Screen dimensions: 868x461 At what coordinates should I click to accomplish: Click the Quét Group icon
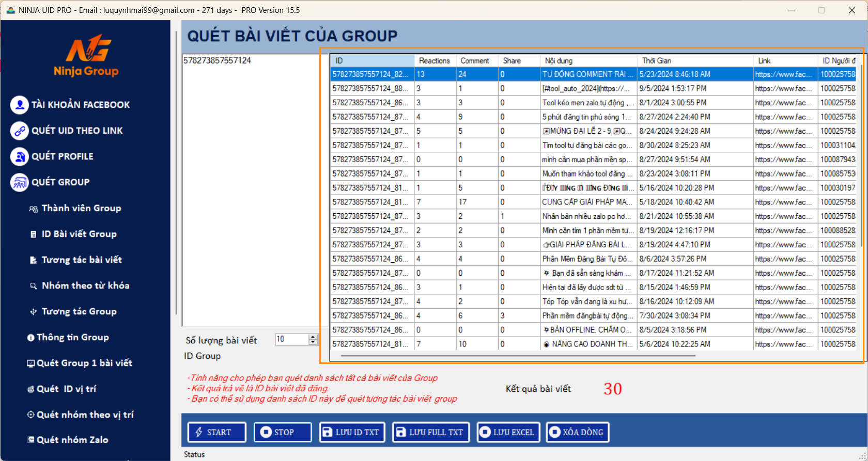pyautogui.click(x=20, y=182)
